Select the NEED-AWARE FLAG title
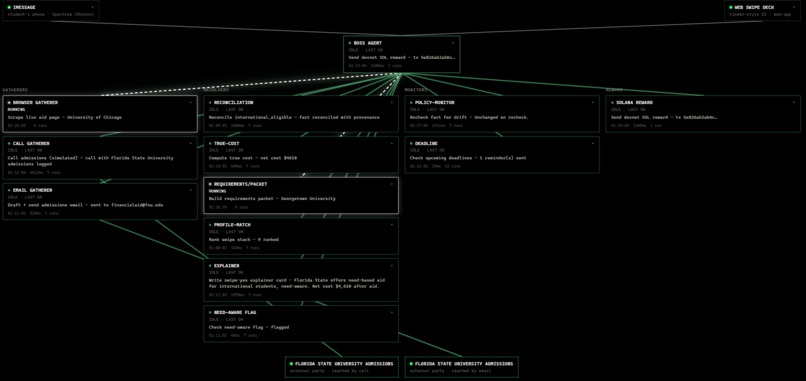806x381 pixels. tap(235, 312)
